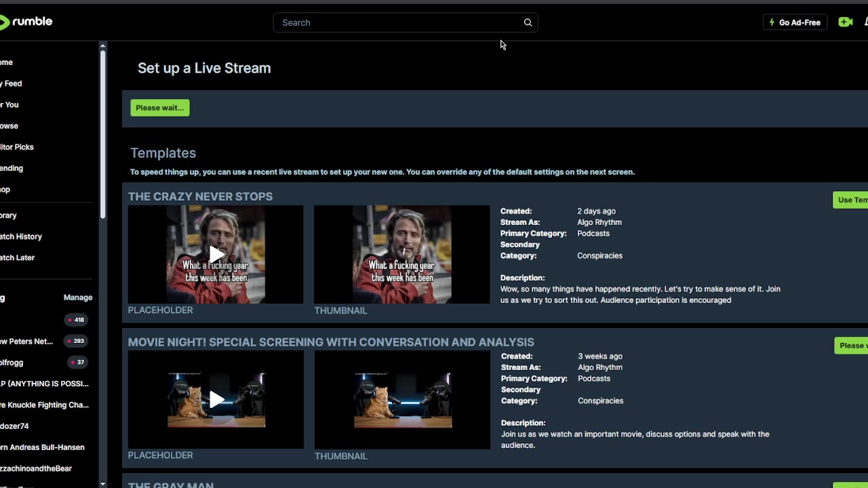Click the green Please wait... button below the heading
Viewport: 868px width, 488px height.
[x=160, y=108]
